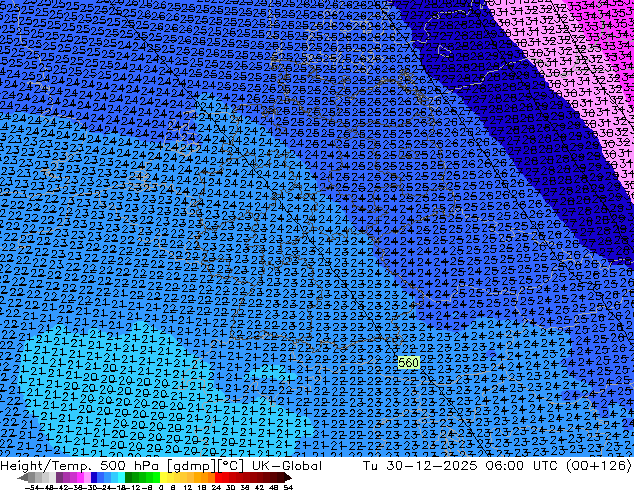Screen dimensions: 634x490
Task: Click the [gdmp] unit label
Action: point(192,466)
